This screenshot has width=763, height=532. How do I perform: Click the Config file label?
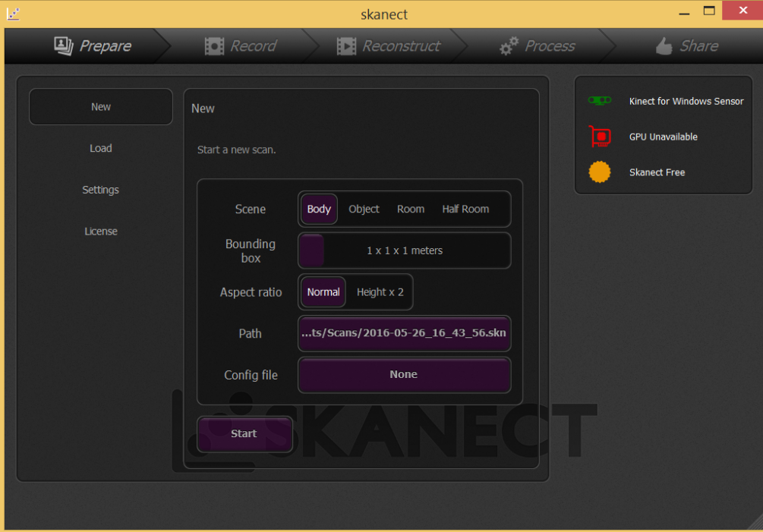click(x=251, y=375)
